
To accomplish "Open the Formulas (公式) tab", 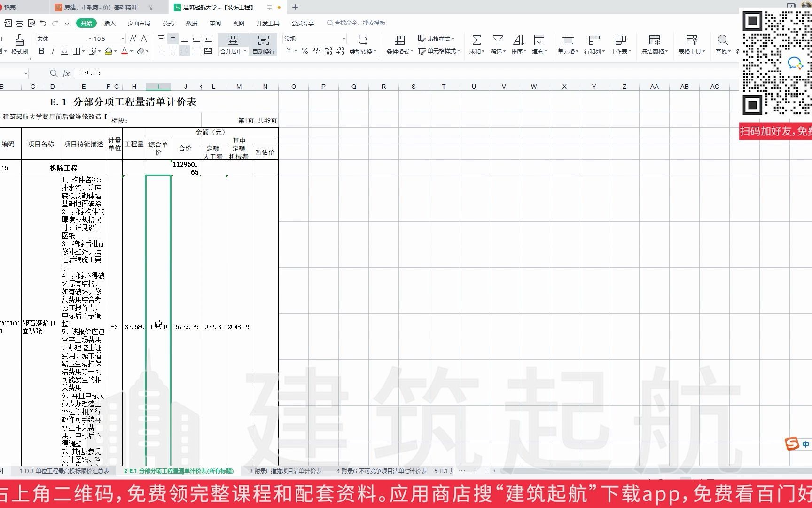I will click(168, 23).
